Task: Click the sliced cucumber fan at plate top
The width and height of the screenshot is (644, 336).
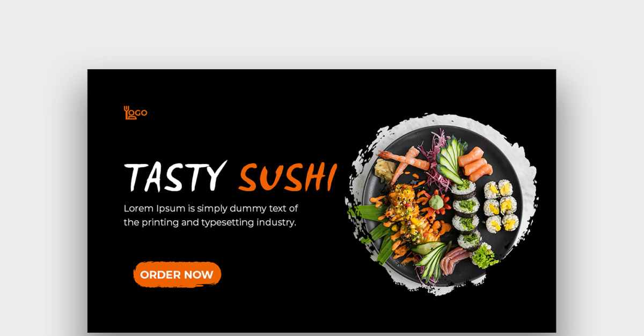Action: [x=452, y=161]
